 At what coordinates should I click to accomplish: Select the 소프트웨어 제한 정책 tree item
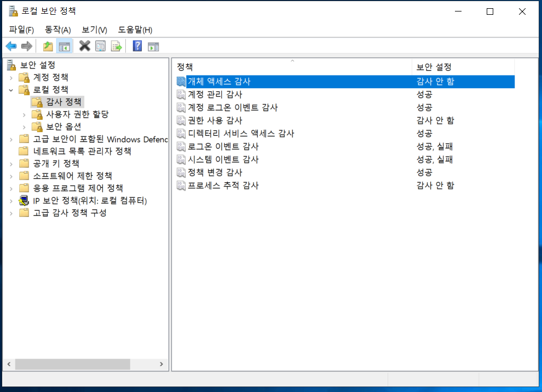click(72, 176)
